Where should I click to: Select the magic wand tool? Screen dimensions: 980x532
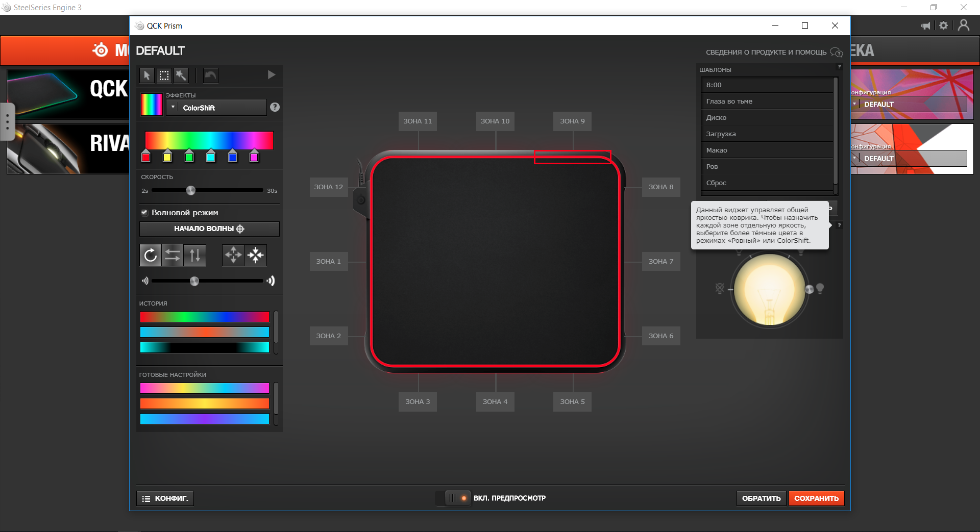click(181, 75)
